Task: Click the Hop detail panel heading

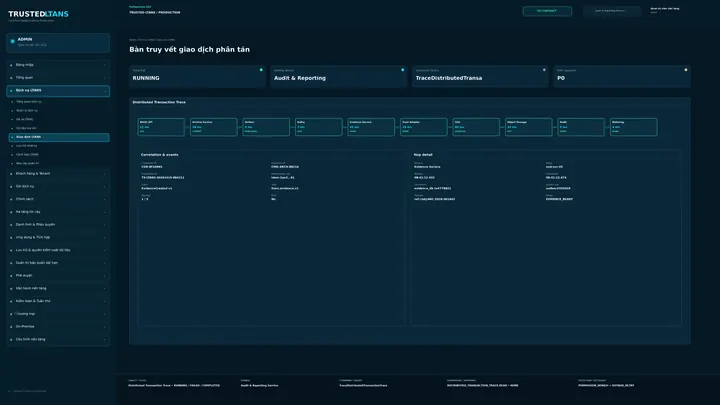Action: click(423, 155)
